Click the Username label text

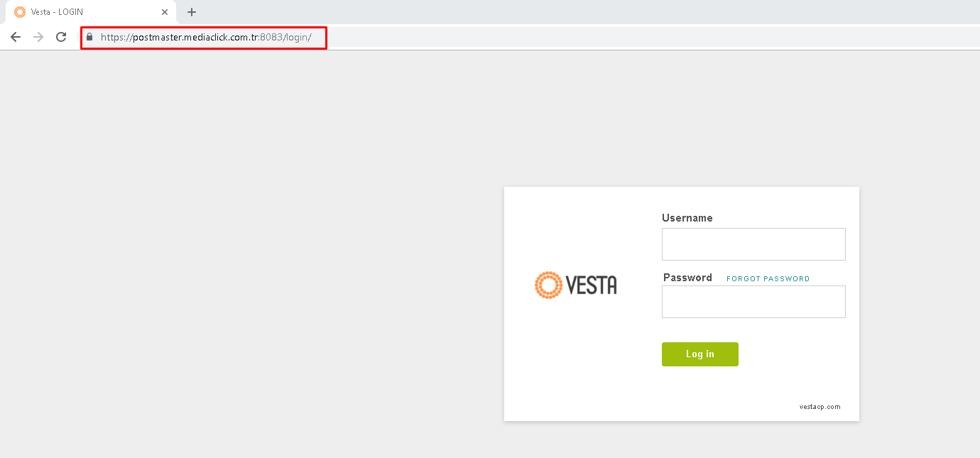click(687, 218)
